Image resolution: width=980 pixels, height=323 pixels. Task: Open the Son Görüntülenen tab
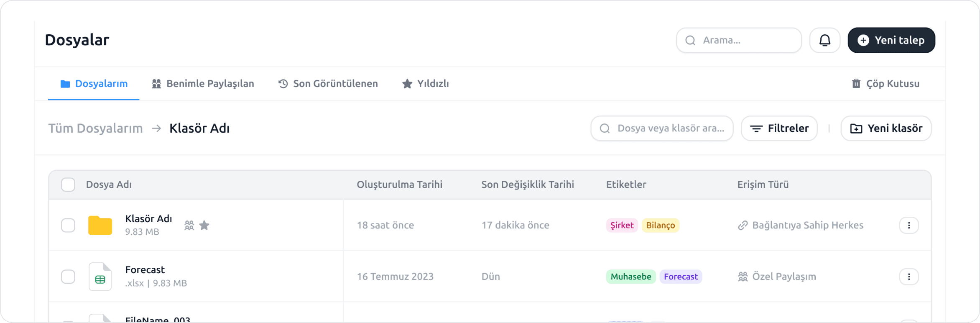click(x=328, y=84)
